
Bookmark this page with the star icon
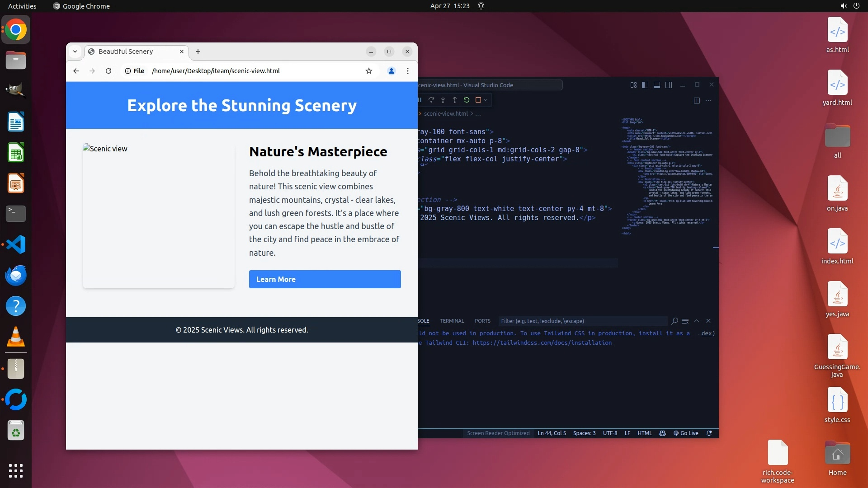[369, 71]
